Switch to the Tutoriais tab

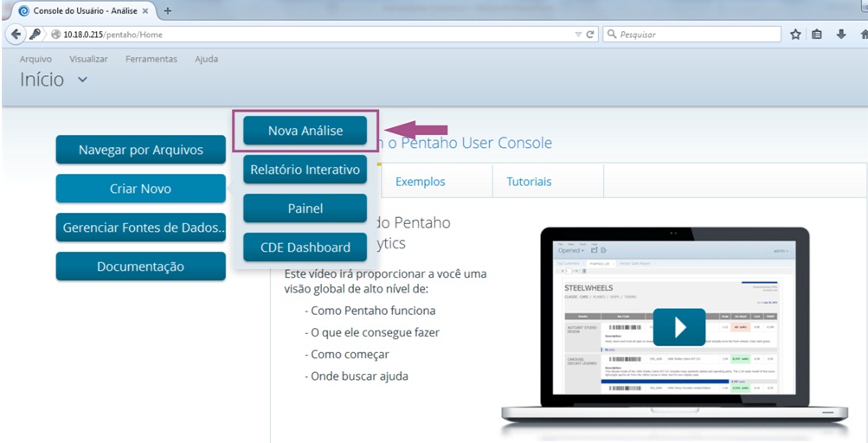point(529,182)
